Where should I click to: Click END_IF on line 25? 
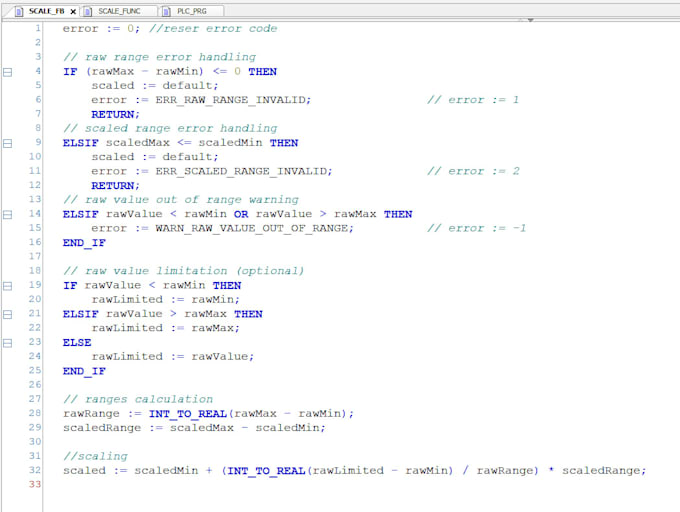(x=84, y=371)
